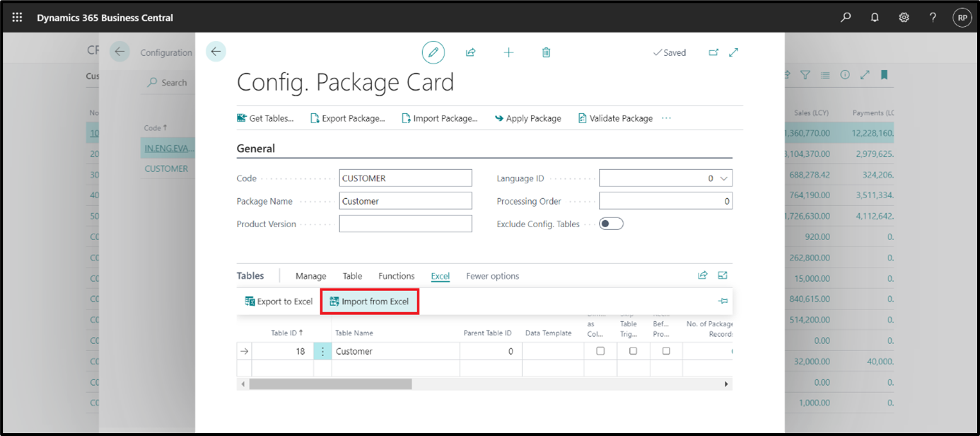Share the Config. Package Card
This screenshot has width=980, height=436.
tap(470, 52)
